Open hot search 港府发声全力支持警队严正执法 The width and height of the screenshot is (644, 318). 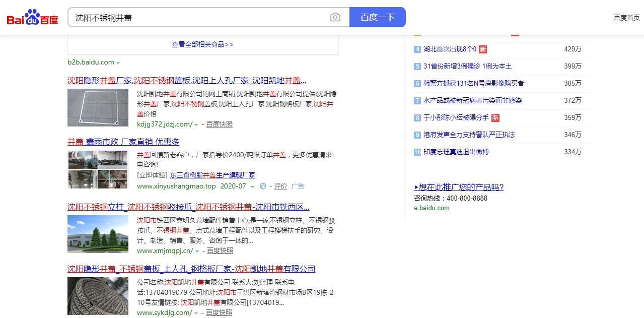point(469,135)
